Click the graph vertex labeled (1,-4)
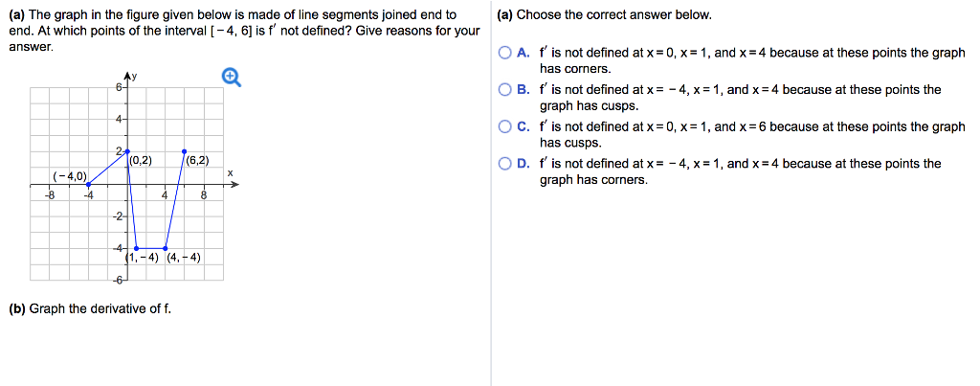This screenshot has width=980, height=386. coord(137,247)
